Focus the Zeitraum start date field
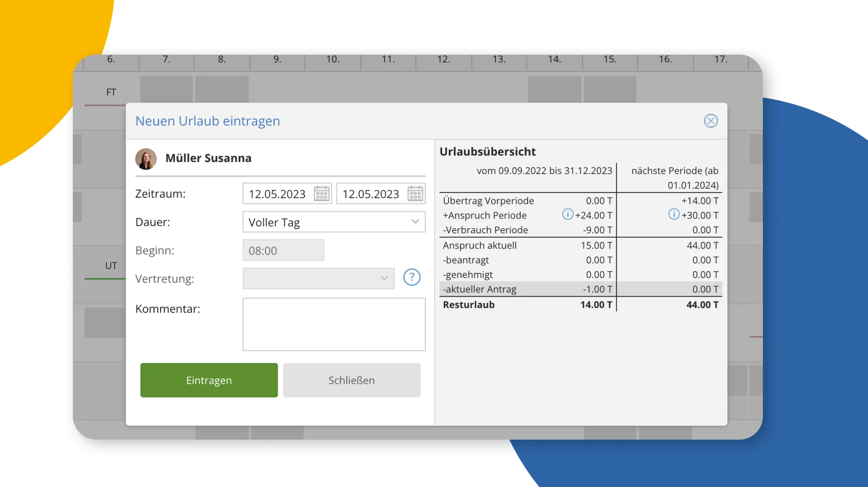This screenshot has height=487, width=868. click(x=287, y=194)
